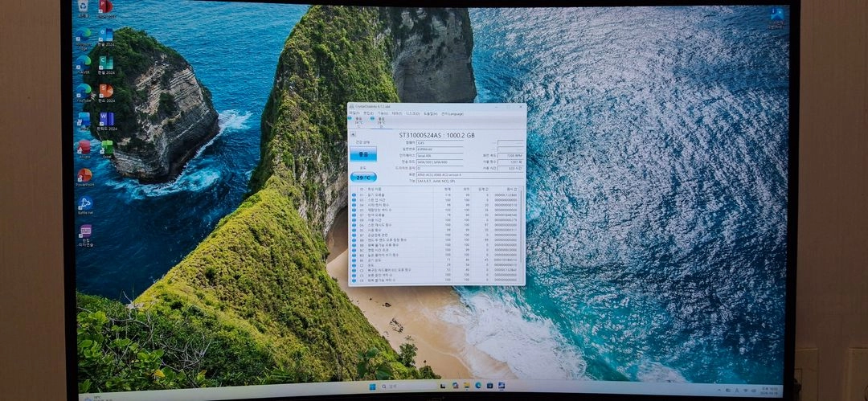This screenshot has height=401, width=868.
Task: Open the top-right desktop icon
Action: tap(777, 17)
